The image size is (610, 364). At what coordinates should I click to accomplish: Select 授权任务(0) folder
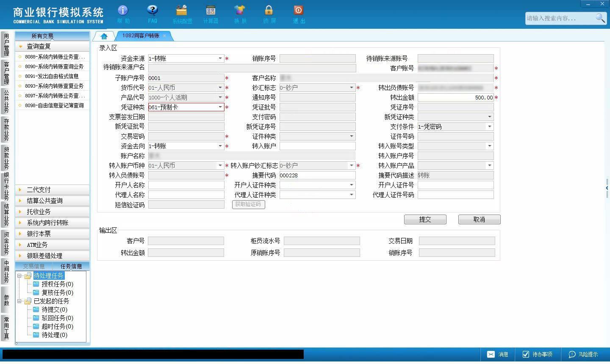(53, 284)
